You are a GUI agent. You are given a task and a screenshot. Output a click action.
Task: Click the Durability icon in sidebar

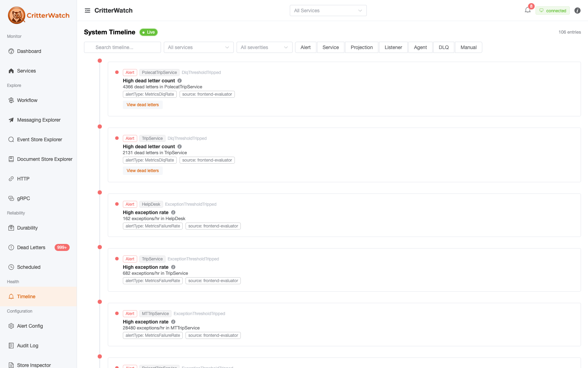pyautogui.click(x=11, y=228)
